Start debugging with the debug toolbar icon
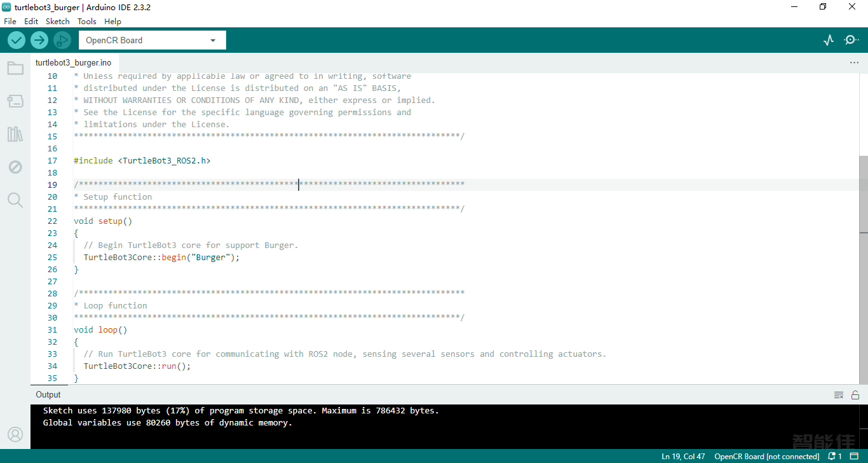The image size is (868, 463). [x=62, y=39]
